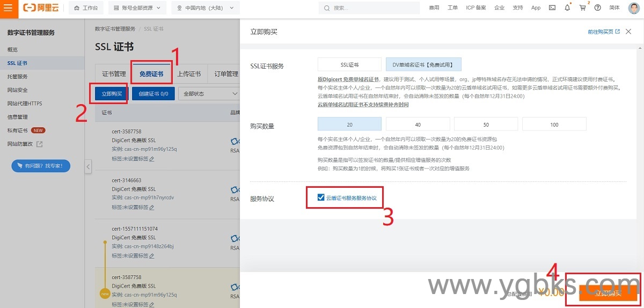Click the external link icon beside 网站防篡改
The image size is (644, 308).
click(39, 144)
